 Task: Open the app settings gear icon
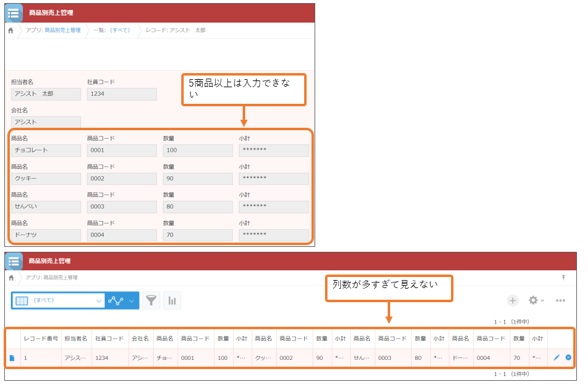pos(533,300)
